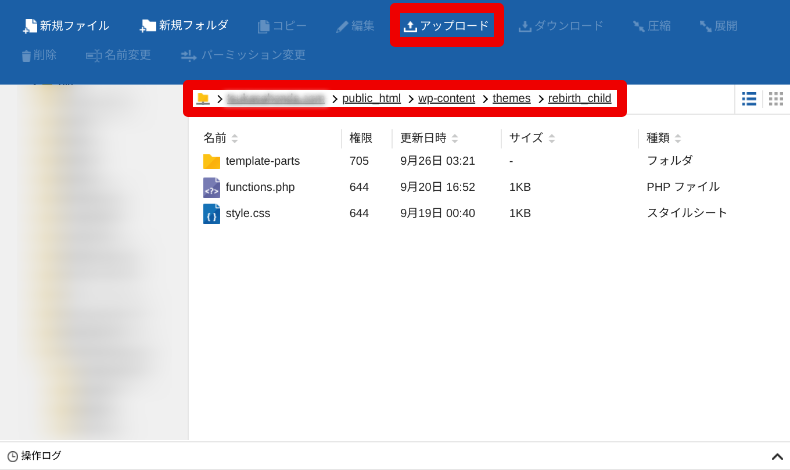This screenshot has height=470, width=790.
Task: Click the template-parts folder name
Action: click(x=262, y=161)
